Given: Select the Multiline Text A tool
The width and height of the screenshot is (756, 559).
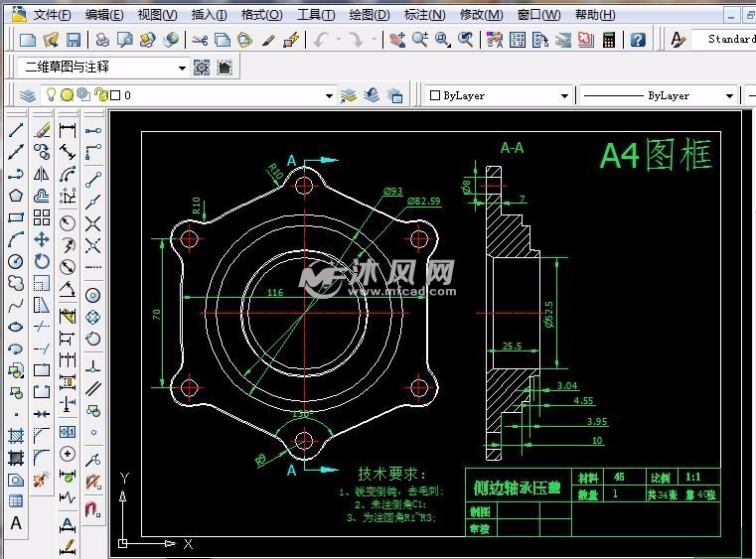Looking at the screenshot, I should [16, 523].
